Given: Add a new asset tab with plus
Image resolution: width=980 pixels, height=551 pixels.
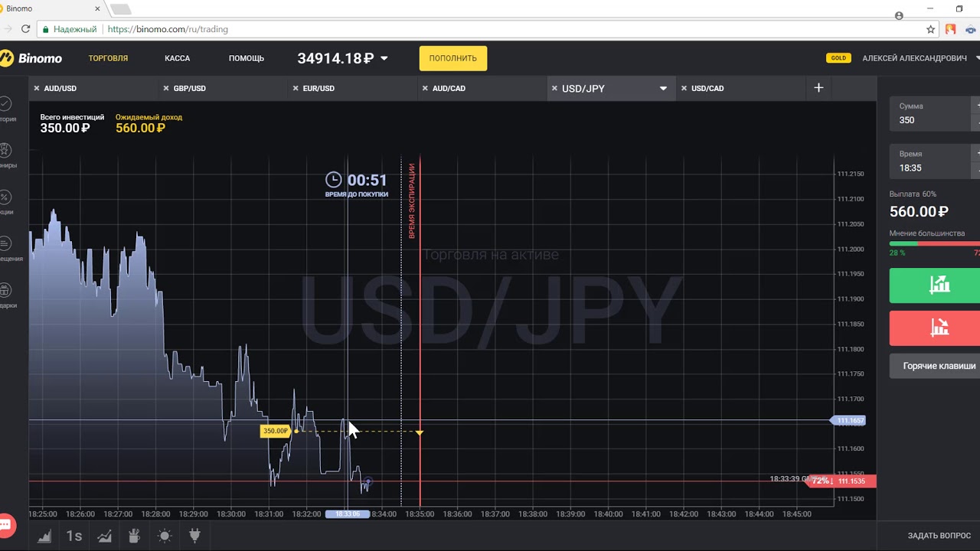Looking at the screenshot, I should coord(818,88).
